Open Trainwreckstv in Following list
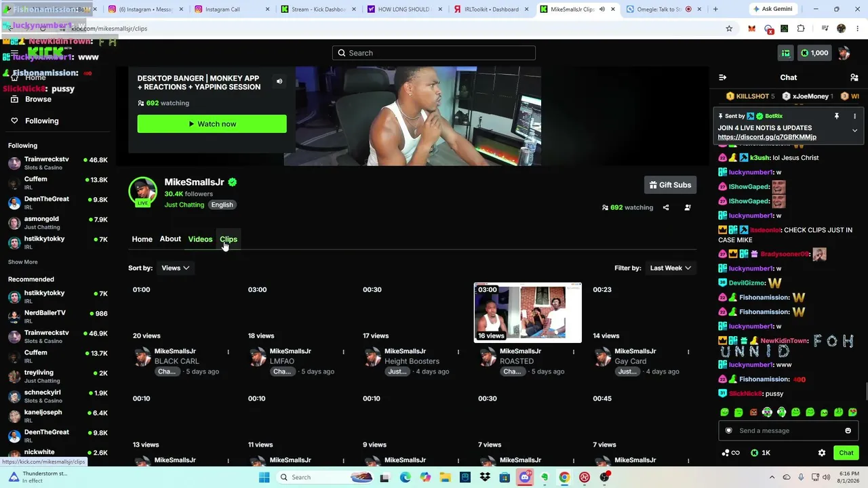The width and height of the screenshot is (868, 488). coord(58,163)
